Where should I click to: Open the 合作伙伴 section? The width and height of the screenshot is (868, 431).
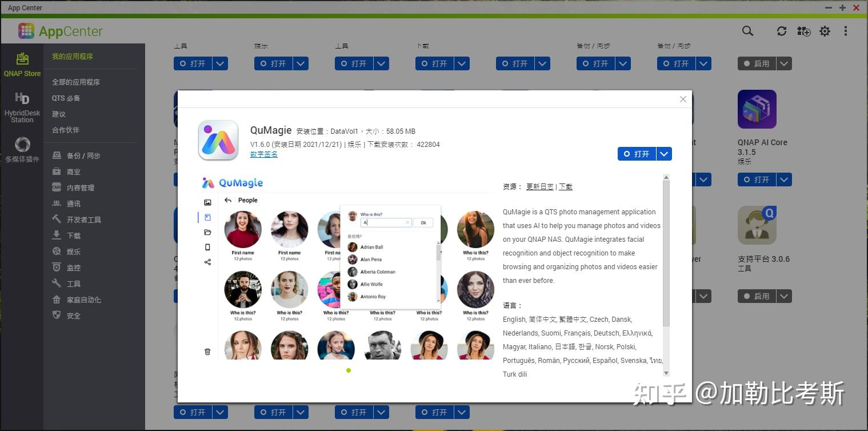click(x=66, y=130)
